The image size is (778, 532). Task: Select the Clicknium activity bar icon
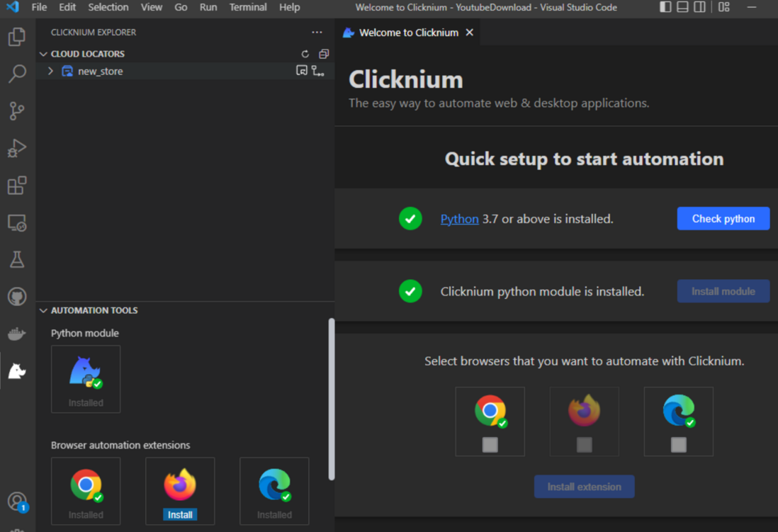17,370
